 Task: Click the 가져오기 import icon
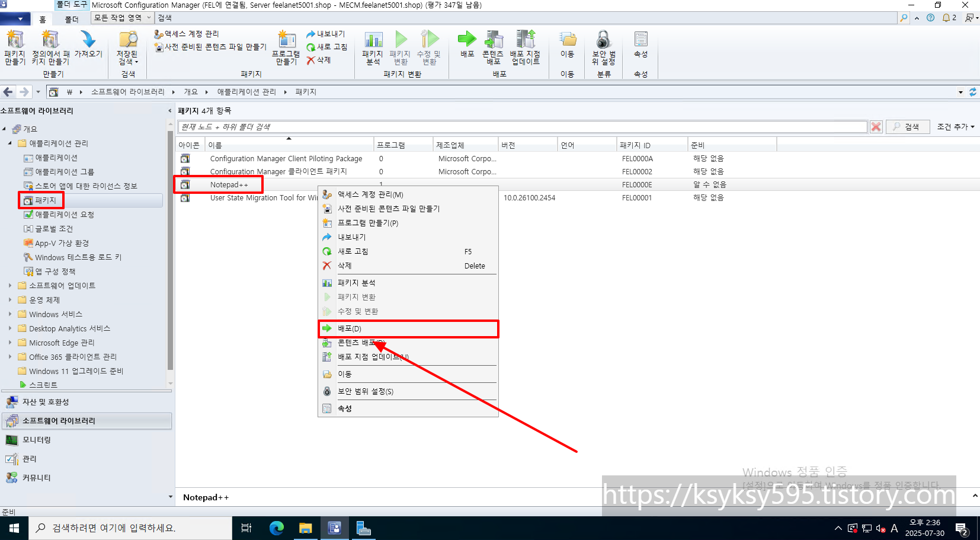[x=88, y=45]
